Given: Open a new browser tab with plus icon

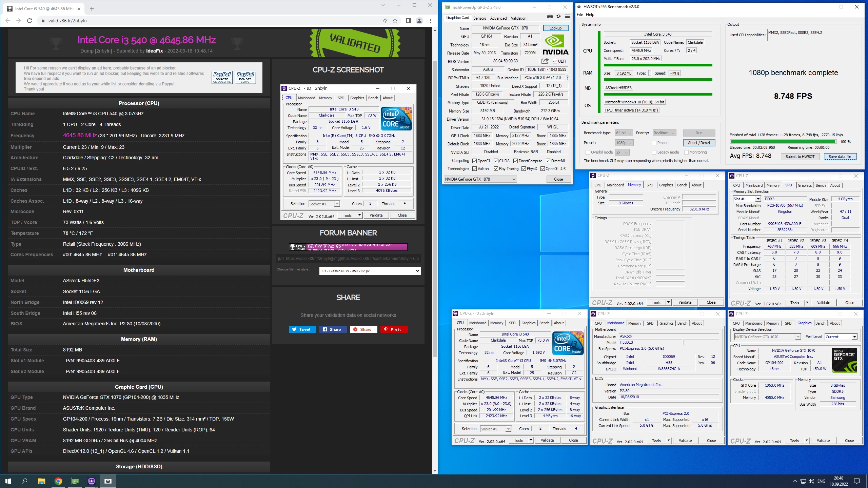Looking at the screenshot, I should (92, 8).
